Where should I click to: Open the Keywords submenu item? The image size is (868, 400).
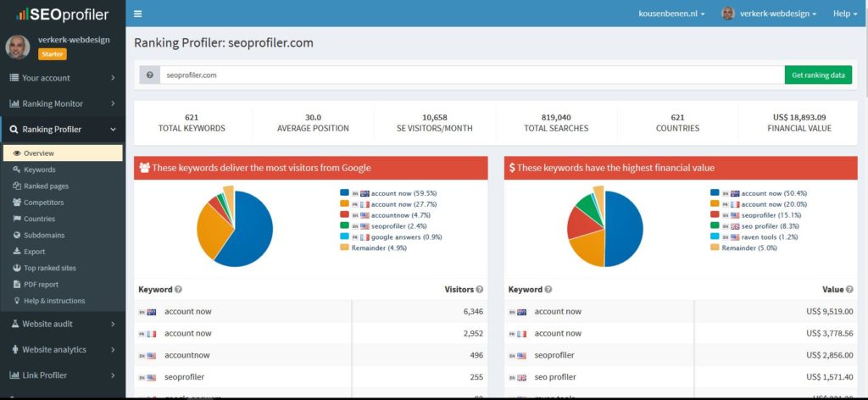(39, 169)
